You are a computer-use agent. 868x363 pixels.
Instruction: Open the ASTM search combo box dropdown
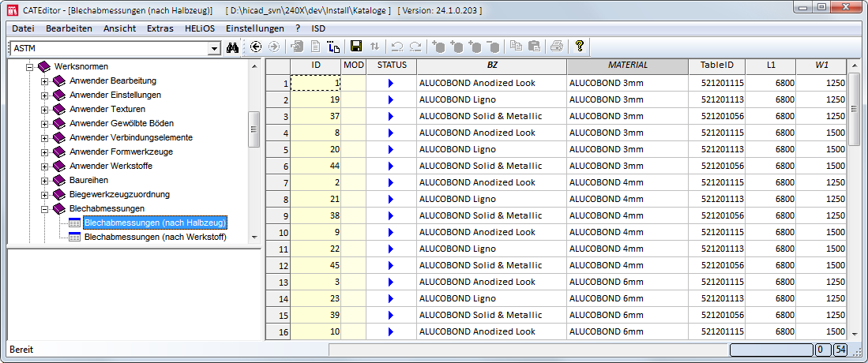pos(214,48)
